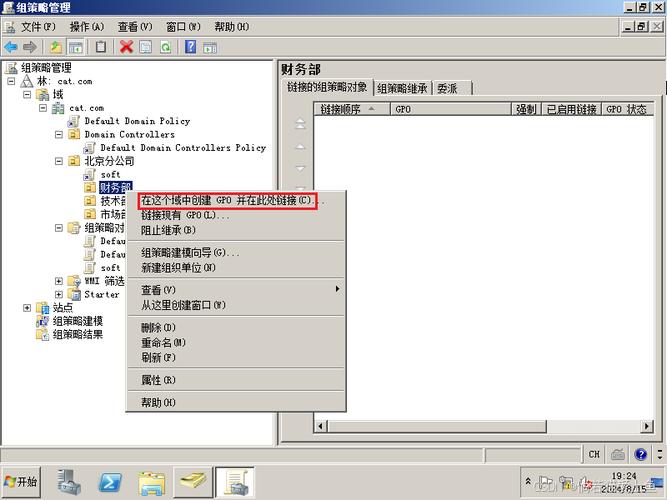Click the horizontal scrollbar left arrow
667x500 pixels.
[x=321, y=426]
